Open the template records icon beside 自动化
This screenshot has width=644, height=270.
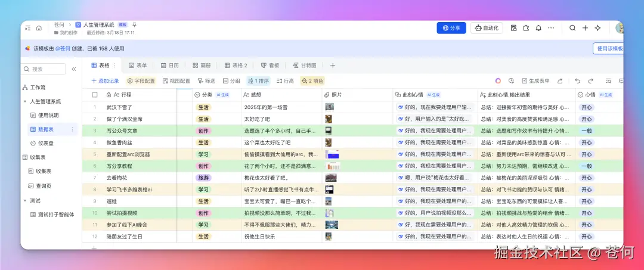tap(513, 28)
